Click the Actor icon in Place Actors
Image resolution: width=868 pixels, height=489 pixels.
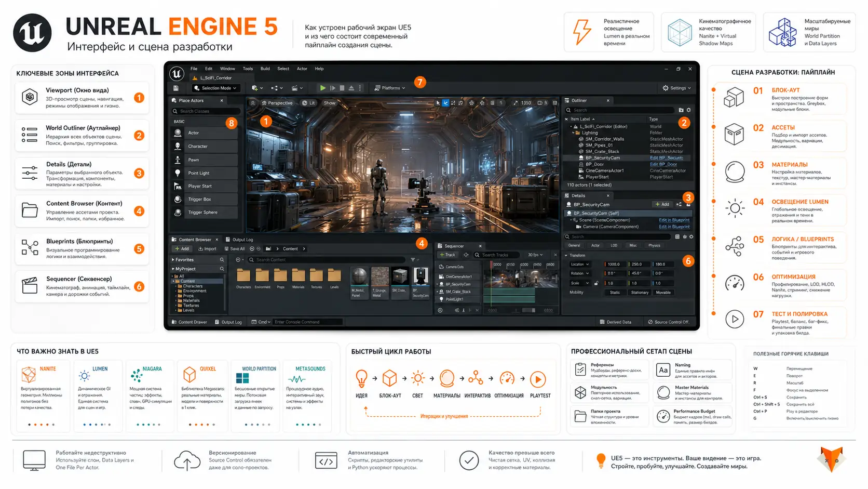178,133
